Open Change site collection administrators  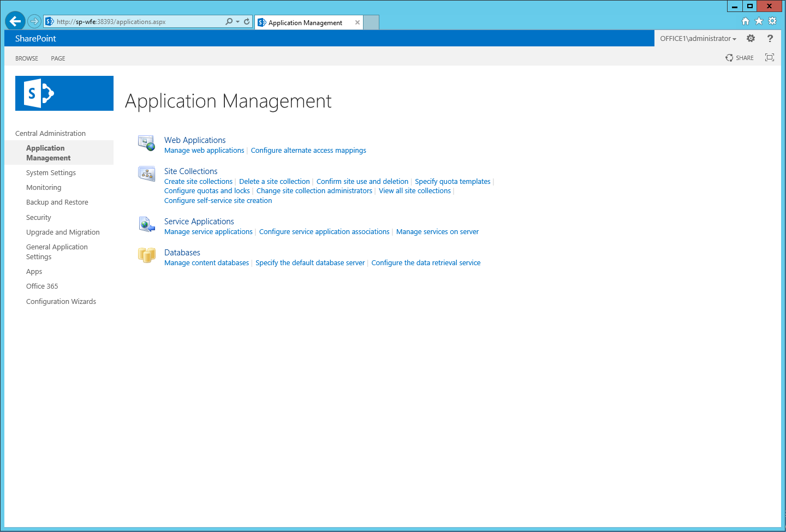pos(314,191)
